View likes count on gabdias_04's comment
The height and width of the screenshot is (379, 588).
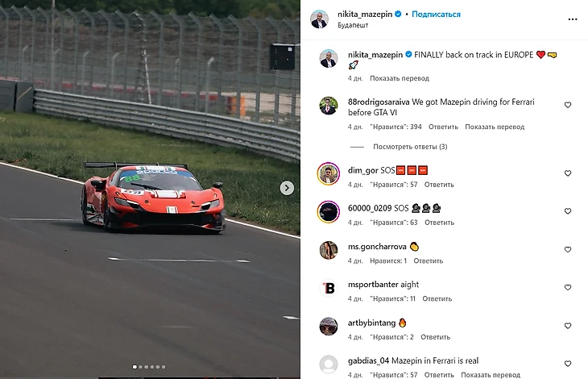(393, 375)
